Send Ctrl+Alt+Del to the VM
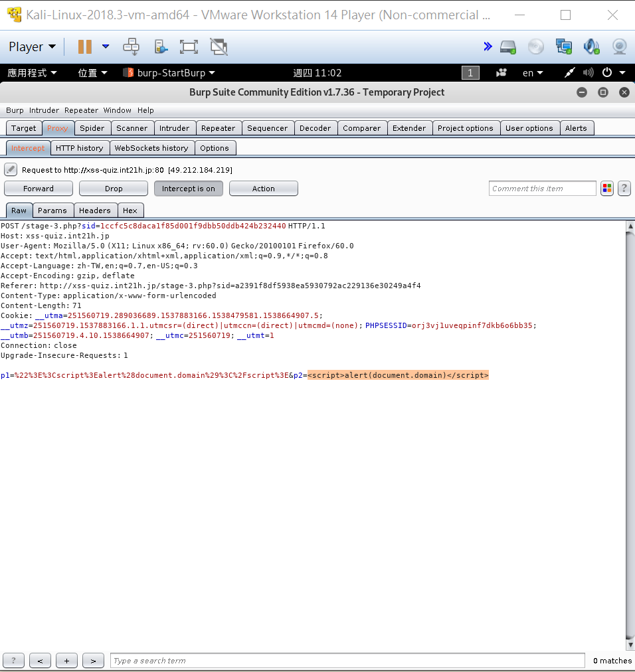This screenshot has height=672, width=635. 131,46
